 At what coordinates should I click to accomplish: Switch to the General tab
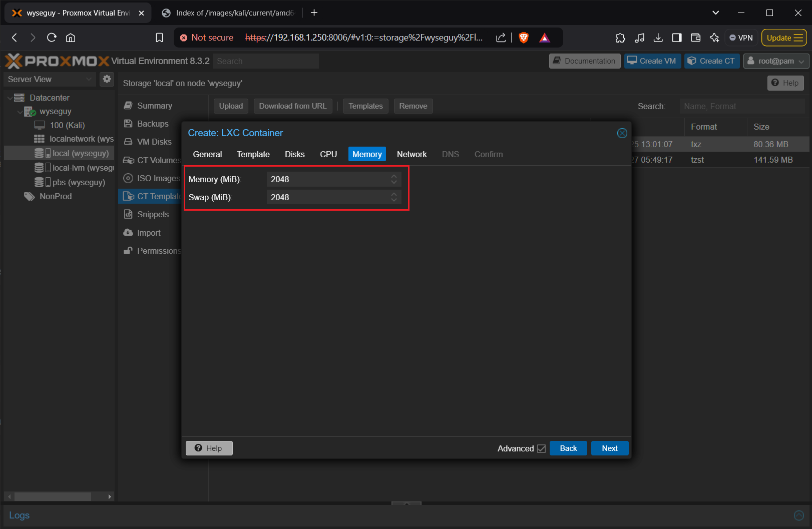click(x=207, y=154)
